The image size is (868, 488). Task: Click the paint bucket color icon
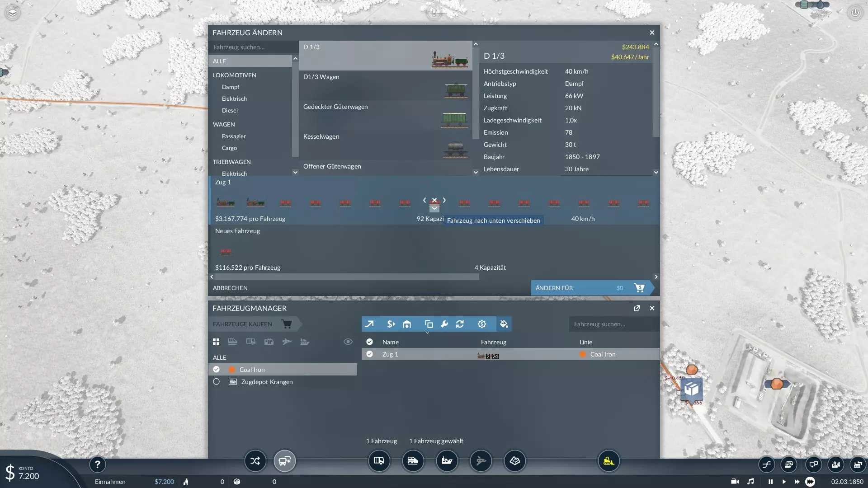coord(504,324)
